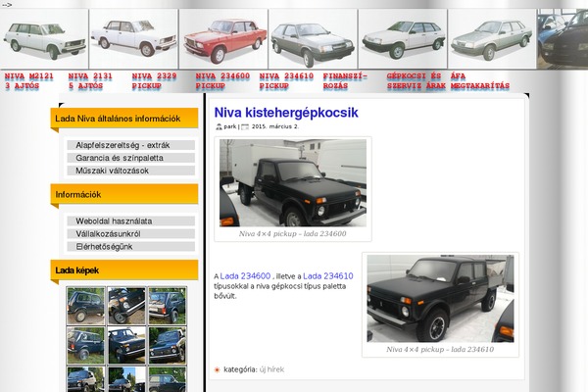The image size is (588, 392).
Task: Click the grey Lada Samara hatchback image
Action: point(313,39)
